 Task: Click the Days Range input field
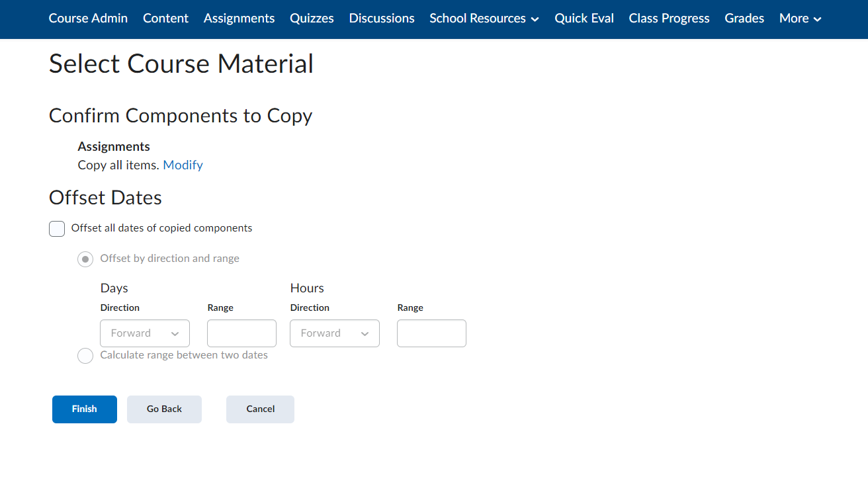point(241,333)
